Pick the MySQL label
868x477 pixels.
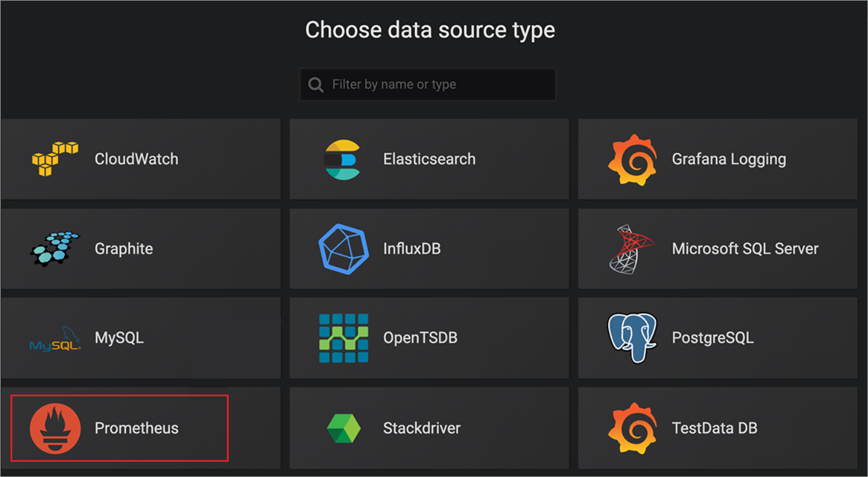tap(119, 338)
